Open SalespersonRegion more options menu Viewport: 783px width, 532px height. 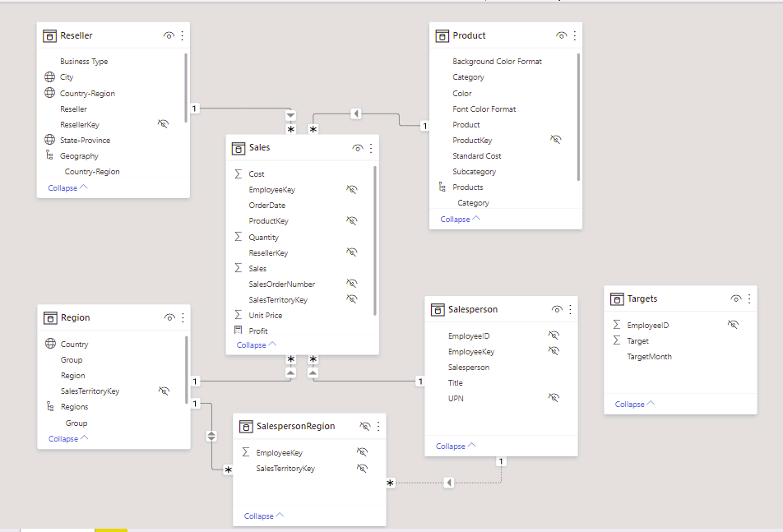point(378,426)
